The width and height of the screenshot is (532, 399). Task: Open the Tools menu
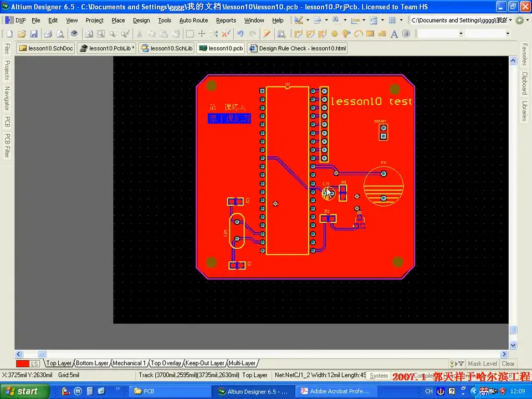coord(165,21)
